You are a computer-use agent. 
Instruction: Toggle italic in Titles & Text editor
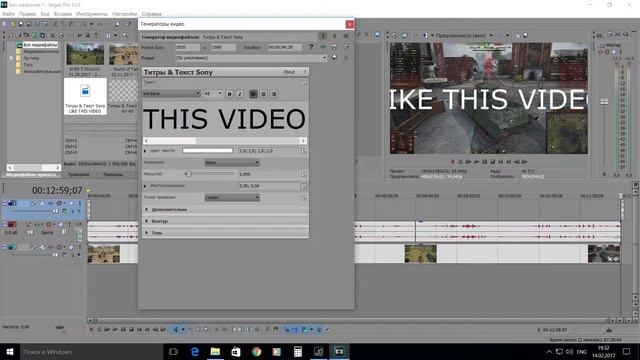point(240,94)
